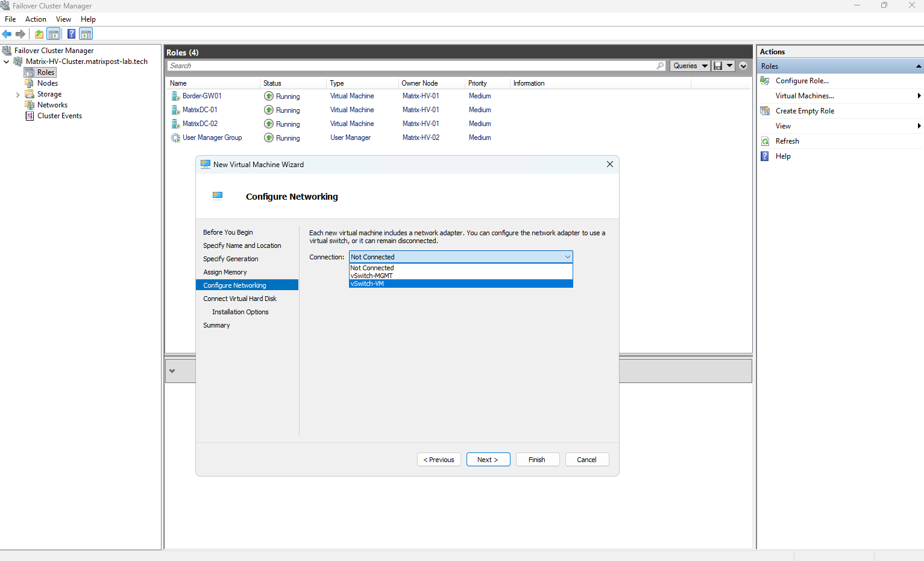Open the View menu in the menu bar
Screen dimensions: 924x561
63,19
